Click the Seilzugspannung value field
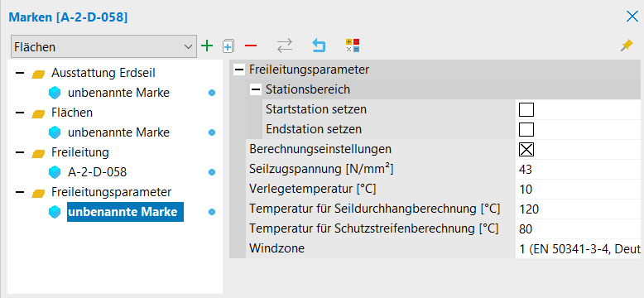The width and height of the screenshot is (644, 298). tap(579, 169)
